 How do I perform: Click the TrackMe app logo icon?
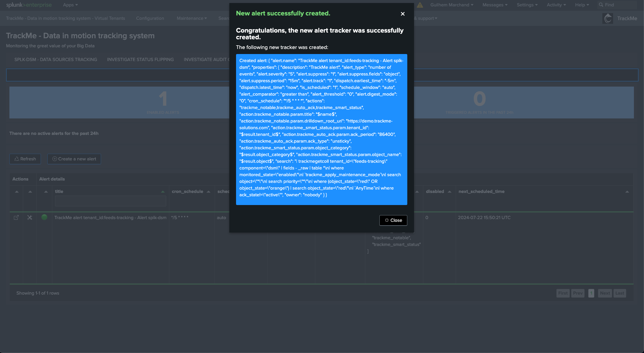point(608,18)
